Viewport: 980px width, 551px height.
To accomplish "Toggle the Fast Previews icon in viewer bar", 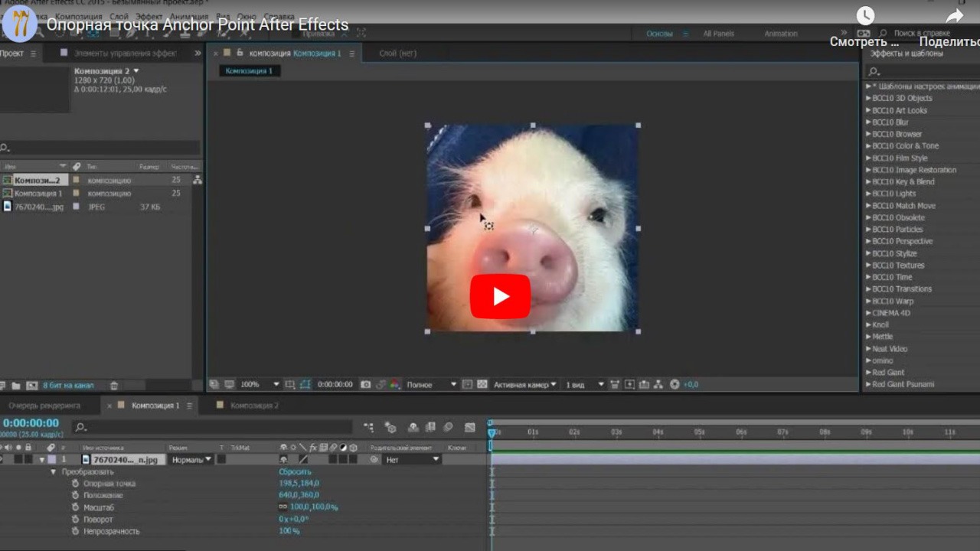I will [630, 384].
